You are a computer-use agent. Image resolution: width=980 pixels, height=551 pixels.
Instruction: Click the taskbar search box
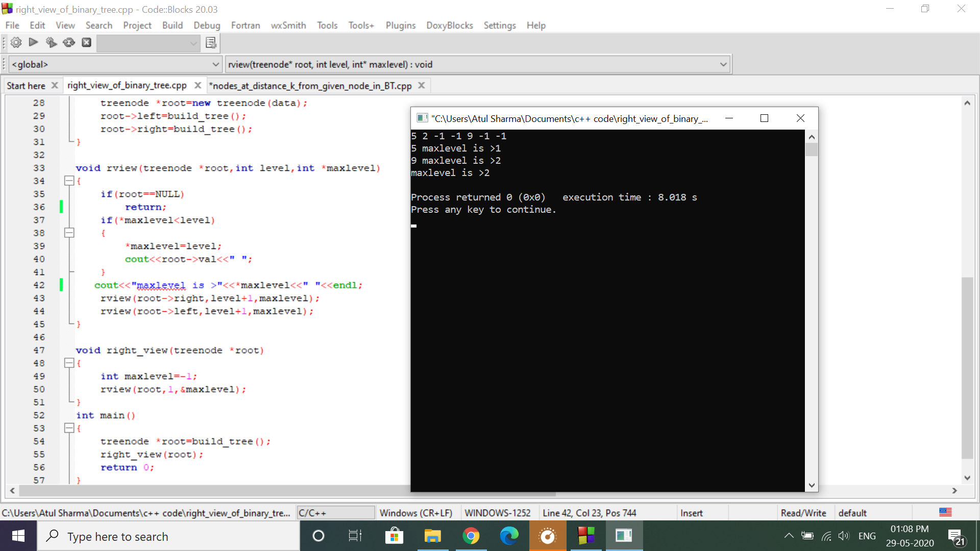point(168,536)
